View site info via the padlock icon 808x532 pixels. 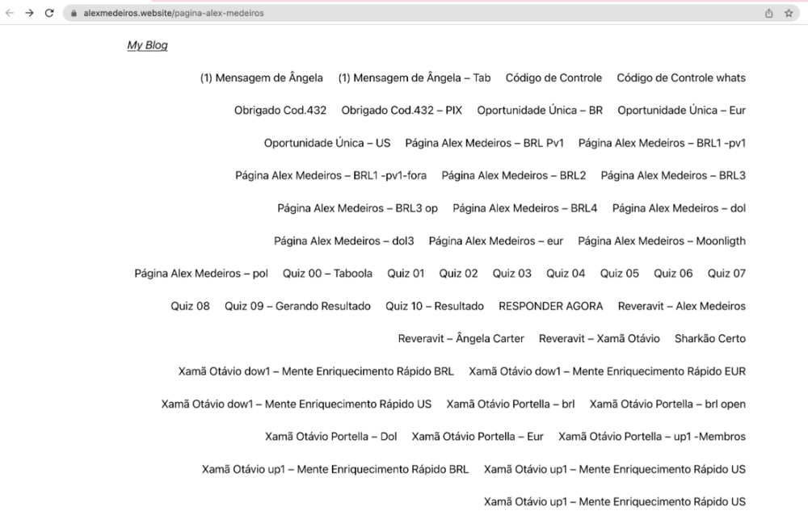74,14
